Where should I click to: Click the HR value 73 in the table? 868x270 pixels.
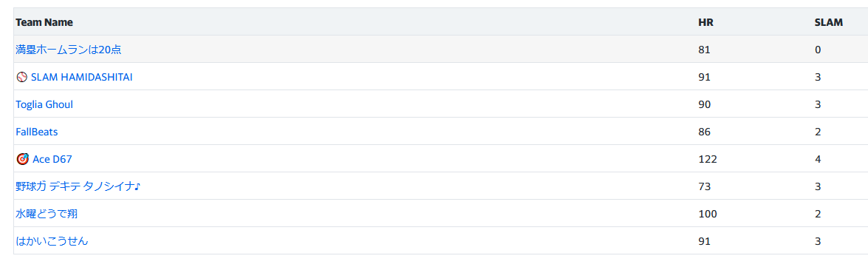(704, 187)
